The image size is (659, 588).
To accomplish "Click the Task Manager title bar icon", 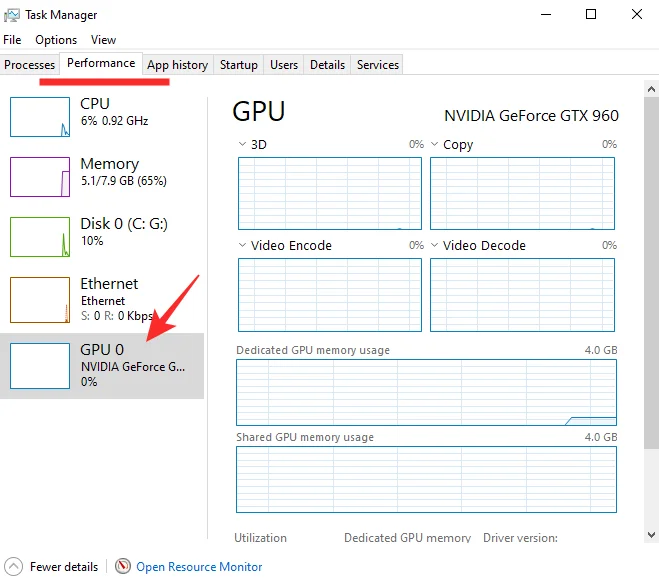I will coord(12,15).
